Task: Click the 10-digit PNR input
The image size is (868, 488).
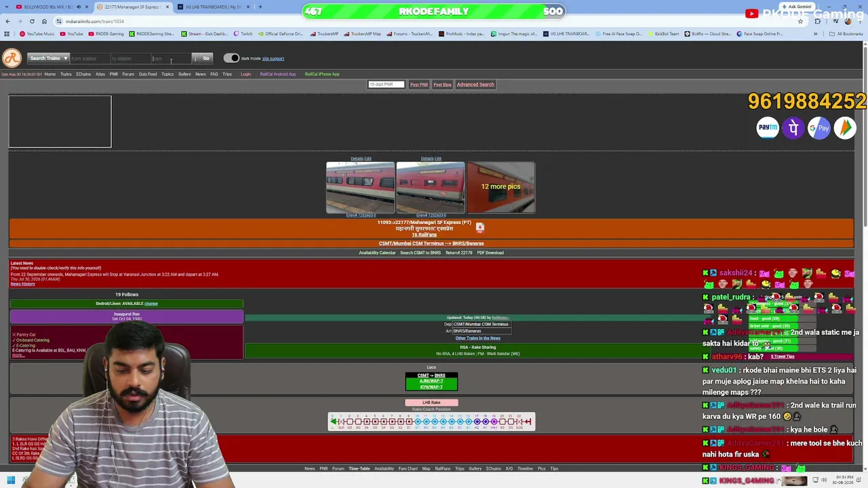Action: point(386,85)
